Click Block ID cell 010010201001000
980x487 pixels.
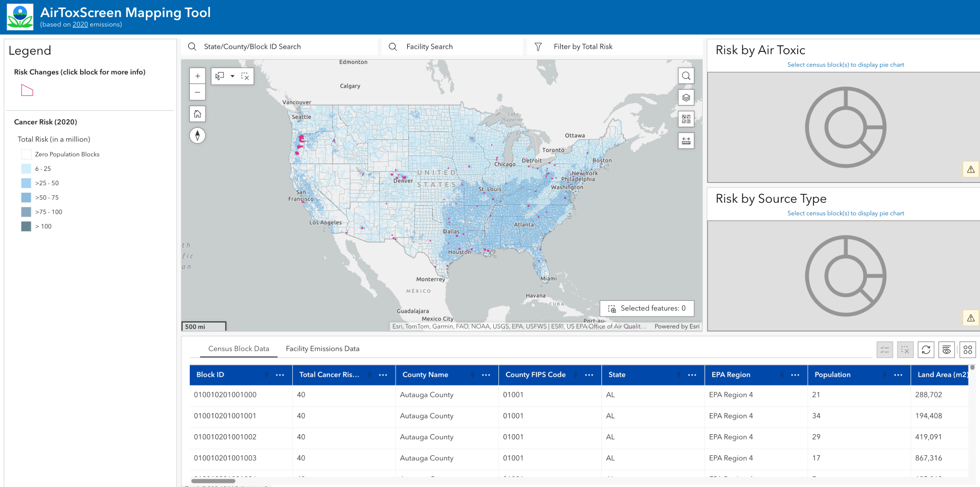click(225, 395)
